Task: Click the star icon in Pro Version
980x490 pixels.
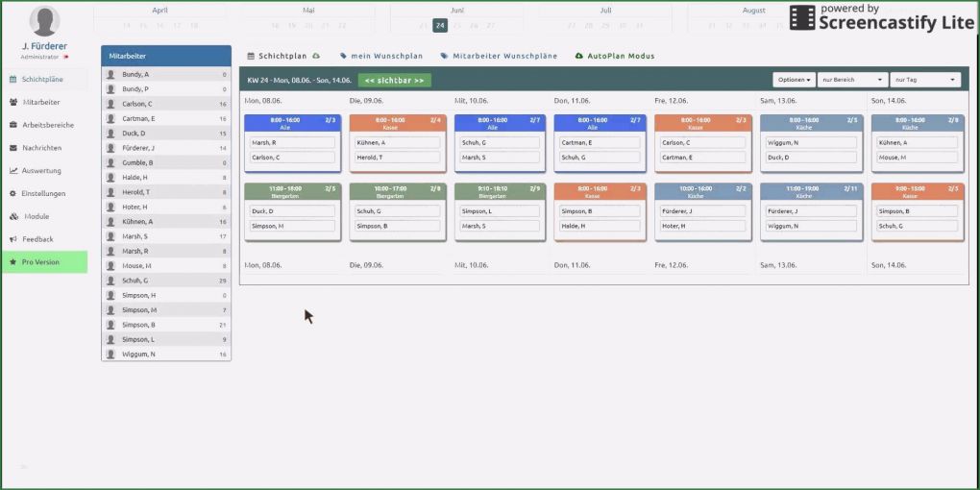Action: point(13,261)
